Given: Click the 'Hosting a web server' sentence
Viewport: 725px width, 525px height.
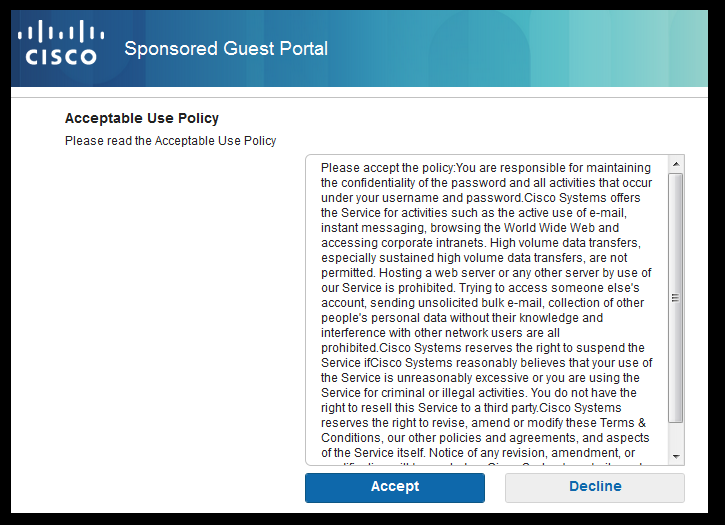Looking at the screenshot, I should pos(437,273).
